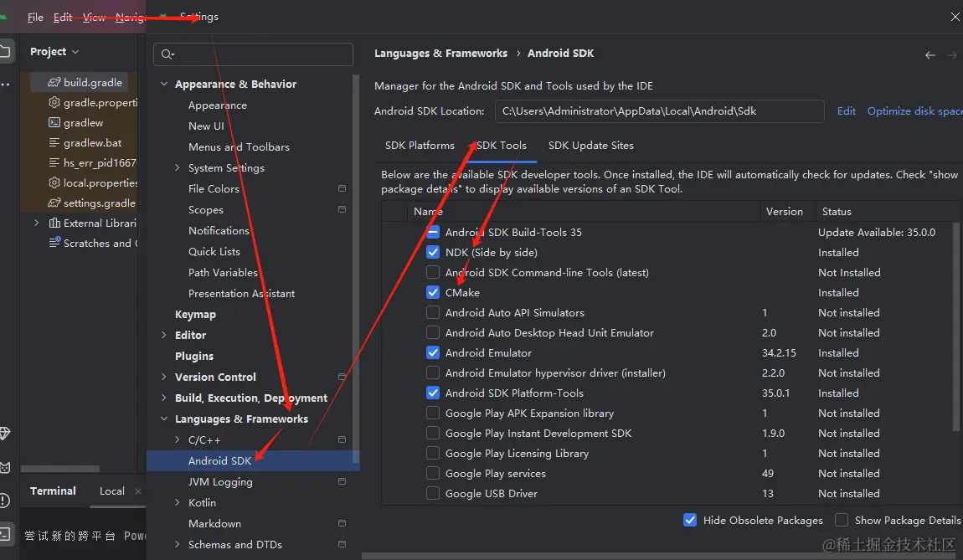Select the Local terminal tab
Screen dimensions: 963x560
pyautogui.click(x=111, y=491)
